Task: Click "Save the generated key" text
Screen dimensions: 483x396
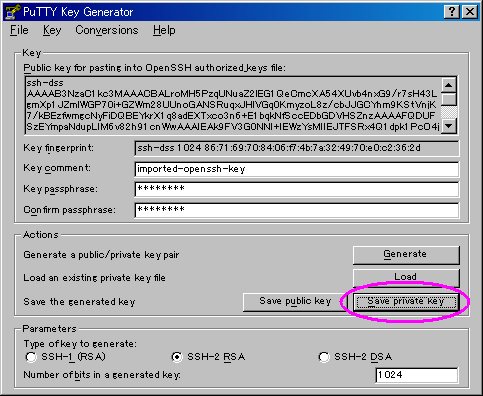Action: pyautogui.click(x=79, y=302)
